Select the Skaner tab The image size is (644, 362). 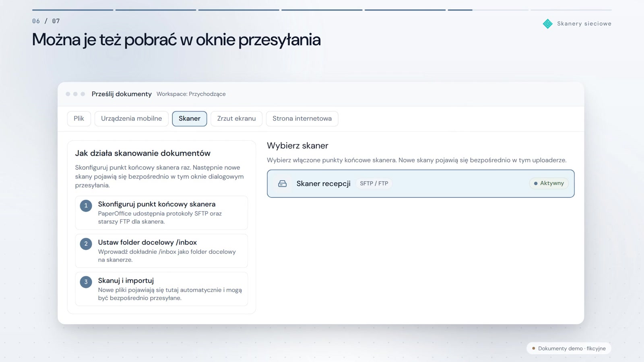pyautogui.click(x=190, y=119)
